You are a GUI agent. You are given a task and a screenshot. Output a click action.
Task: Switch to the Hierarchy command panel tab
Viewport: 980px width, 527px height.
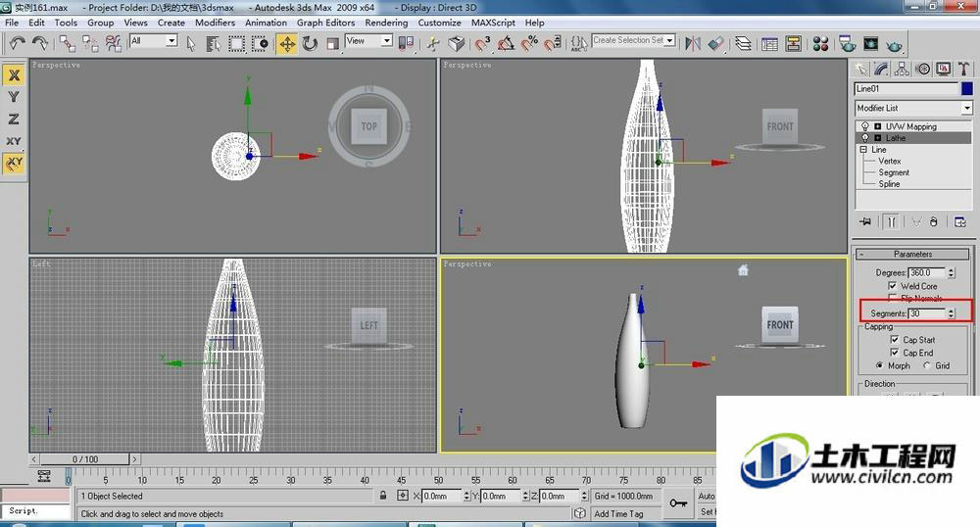coord(902,69)
